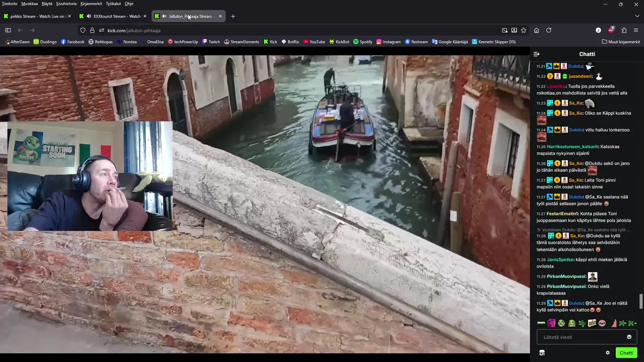Open the Firefox account icon
Image resolution: width=644 pixels, height=362 pixels.
[598, 30]
